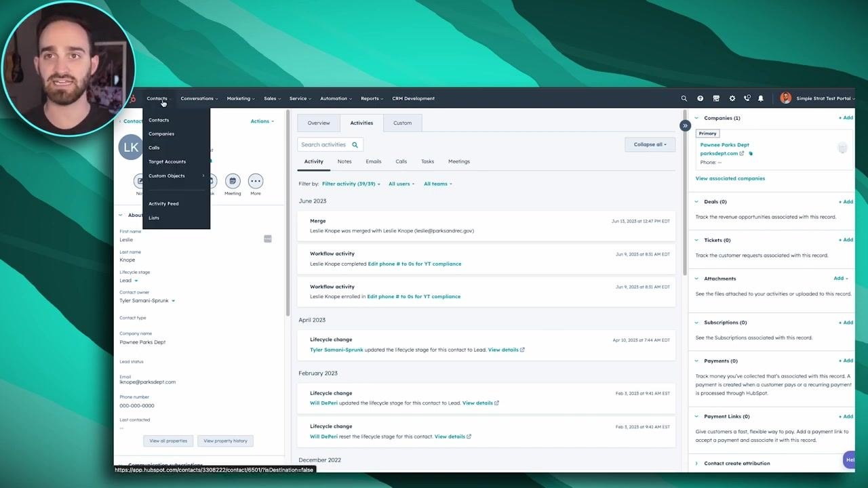Open the Collapse all dropdown button

(x=650, y=144)
